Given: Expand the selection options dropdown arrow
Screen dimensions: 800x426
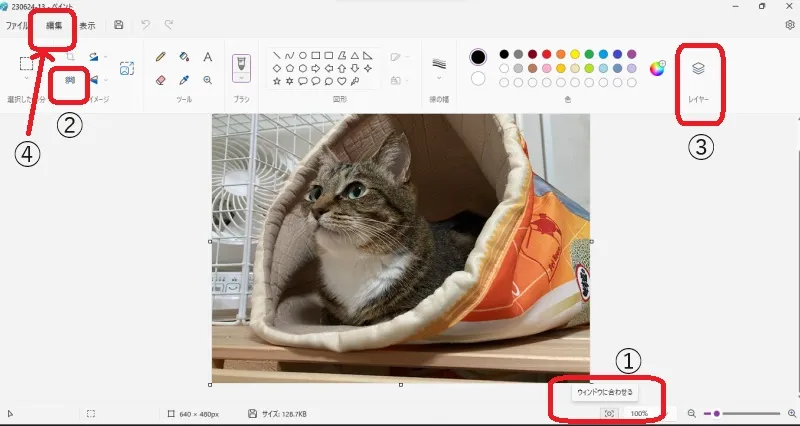Looking at the screenshot, I should pyautogui.click(x=27, y=79).
